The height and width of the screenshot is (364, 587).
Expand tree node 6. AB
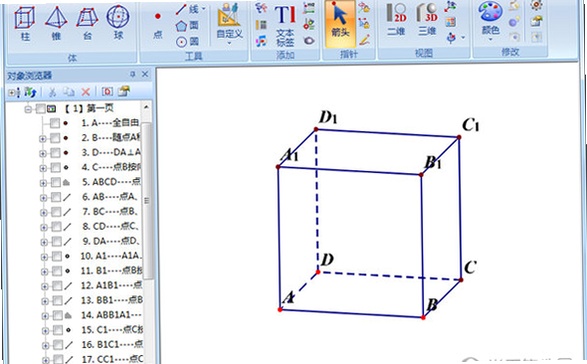pyautogui.click(x=43, y=198)
